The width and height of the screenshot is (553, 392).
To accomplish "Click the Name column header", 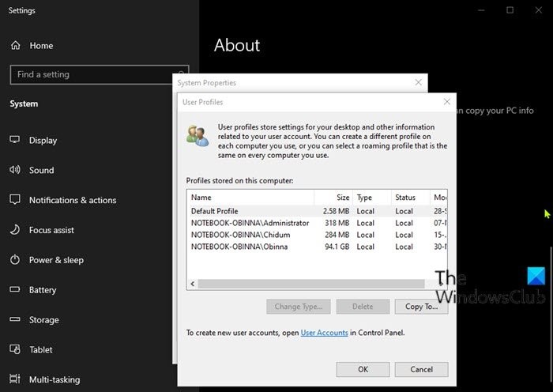I will click(x=250, y=198).
